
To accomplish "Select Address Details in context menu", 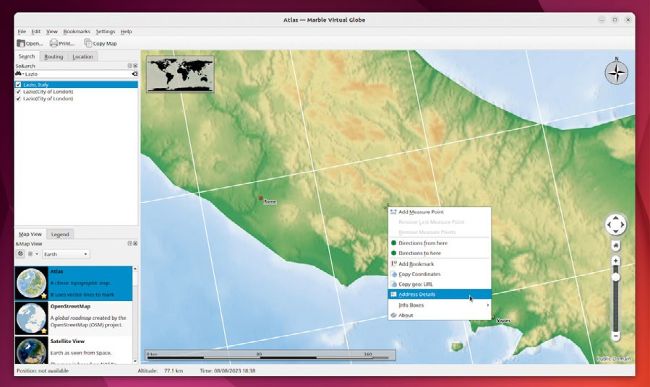I will [439, 294].
